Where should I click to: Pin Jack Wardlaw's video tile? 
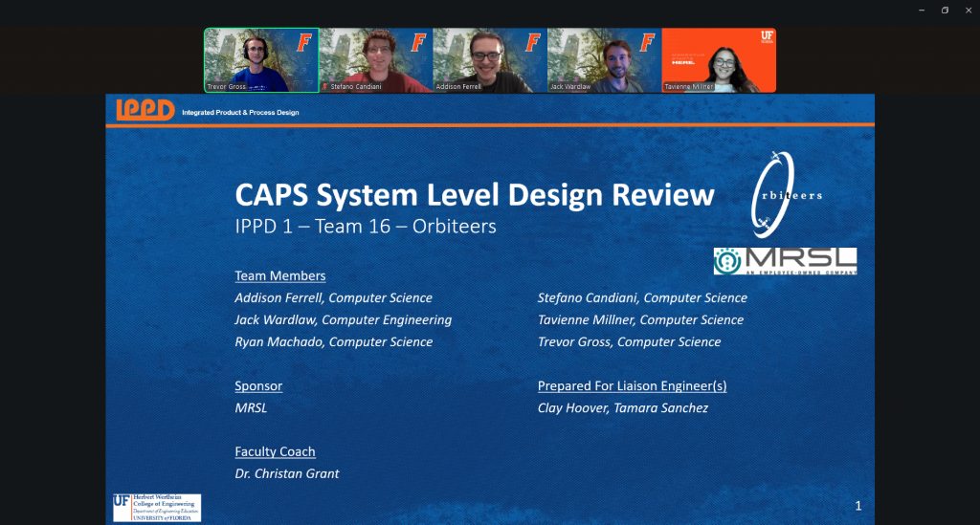(x=603, y=59)
